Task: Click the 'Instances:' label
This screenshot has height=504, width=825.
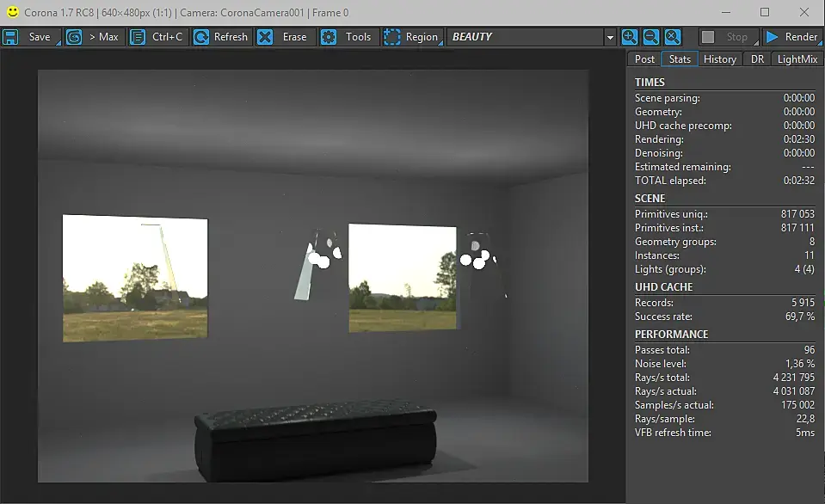Action: (x=656, y=255)
